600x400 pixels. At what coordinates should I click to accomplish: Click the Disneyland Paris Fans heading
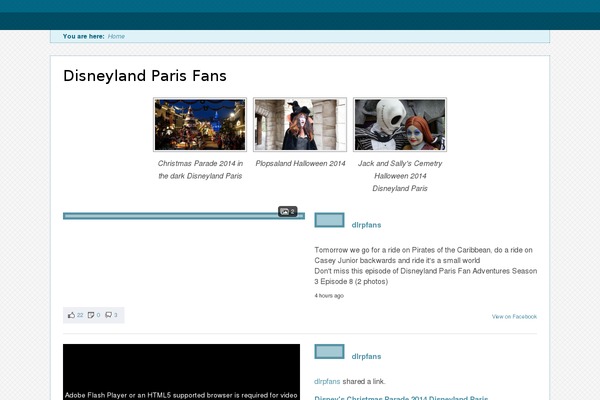[145, 76]
